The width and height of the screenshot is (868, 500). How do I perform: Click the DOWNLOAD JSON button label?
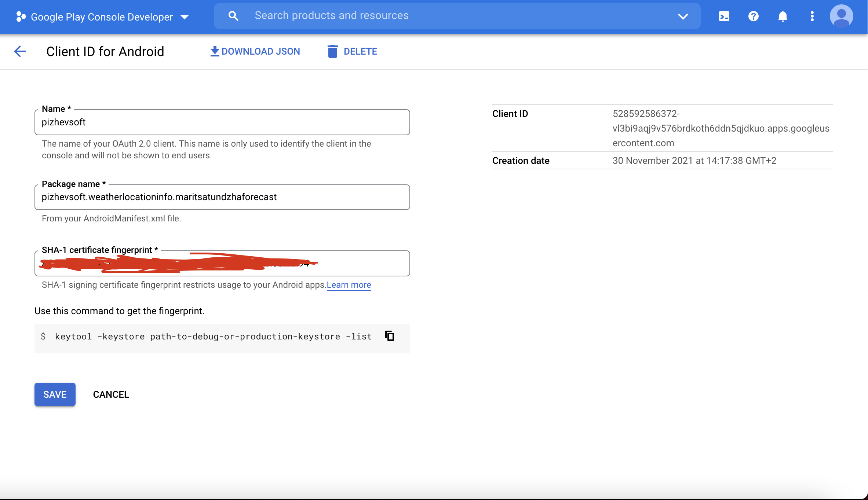click(261, 51)
